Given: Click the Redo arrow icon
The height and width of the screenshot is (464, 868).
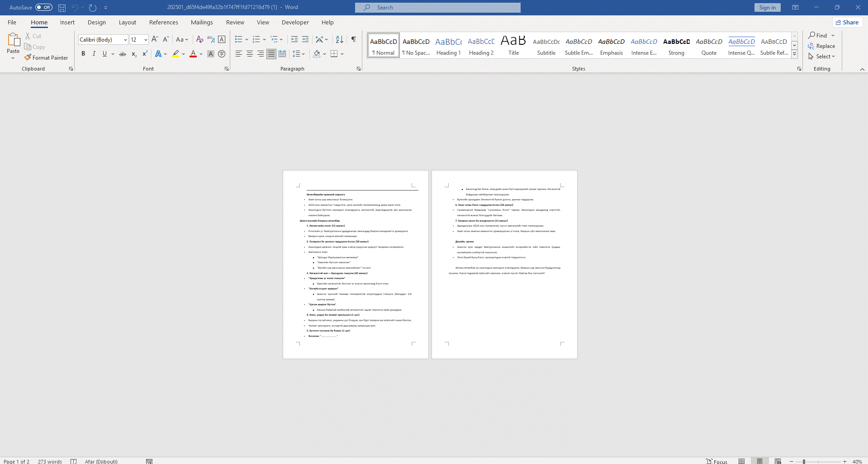Looking at the screenshot, I should click(93, 8).
